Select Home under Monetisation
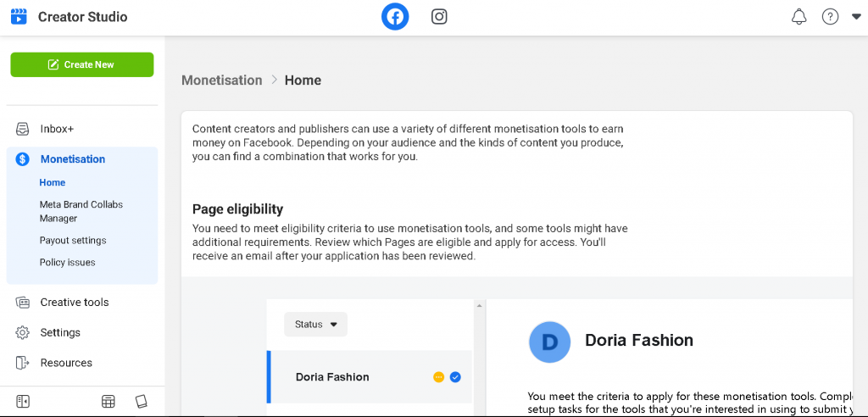This screenshot has width=868, height=417. coord(53,183)
